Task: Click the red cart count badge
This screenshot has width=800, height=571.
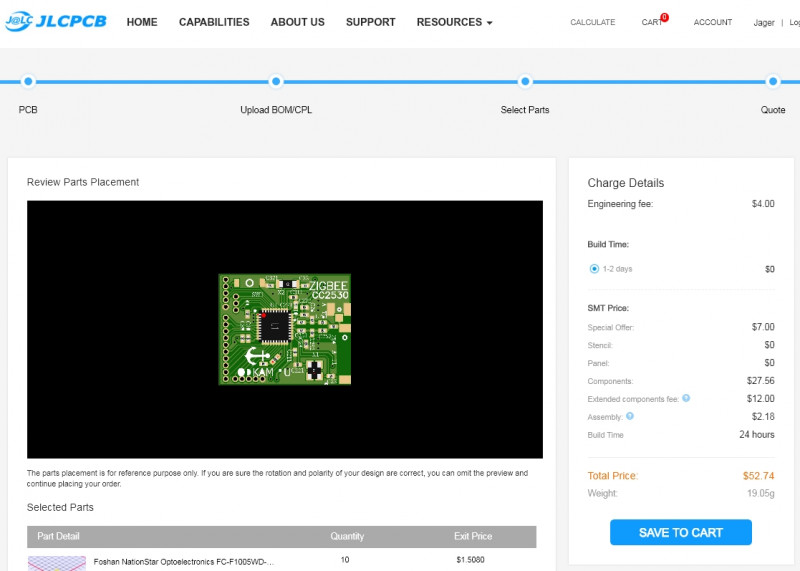Action: (x=664, y=17)
